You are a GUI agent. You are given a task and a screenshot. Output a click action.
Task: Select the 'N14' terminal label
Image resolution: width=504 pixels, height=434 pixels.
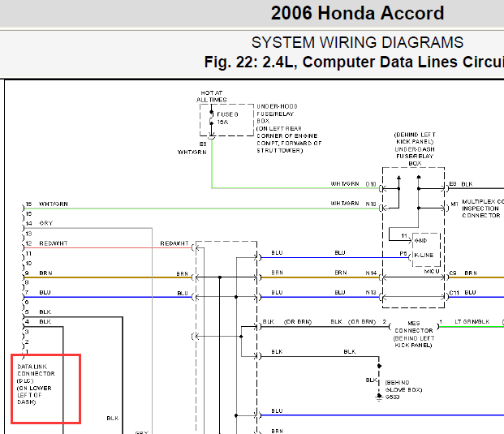(371, 273)
